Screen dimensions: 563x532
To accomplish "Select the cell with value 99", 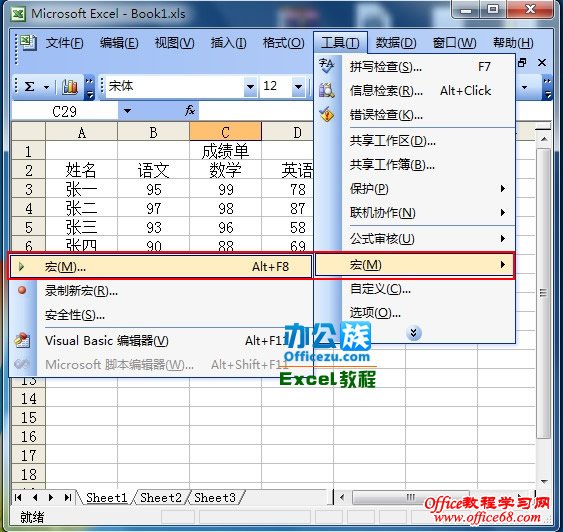I will pyautogui.click(x=225, y=189).
